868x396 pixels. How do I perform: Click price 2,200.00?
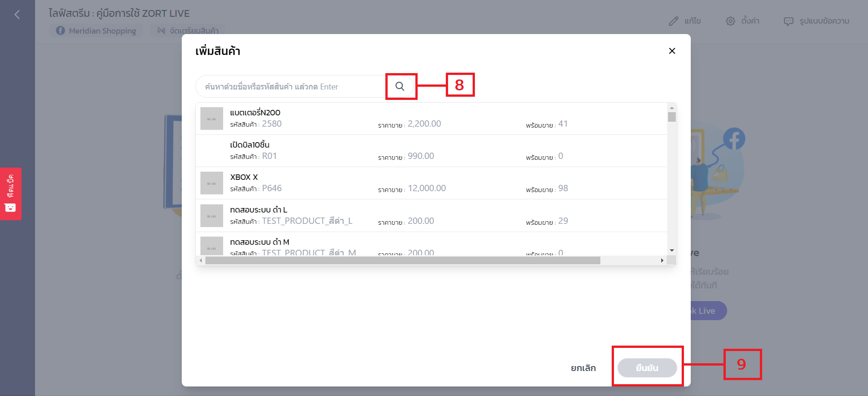(x=424, y=124)
